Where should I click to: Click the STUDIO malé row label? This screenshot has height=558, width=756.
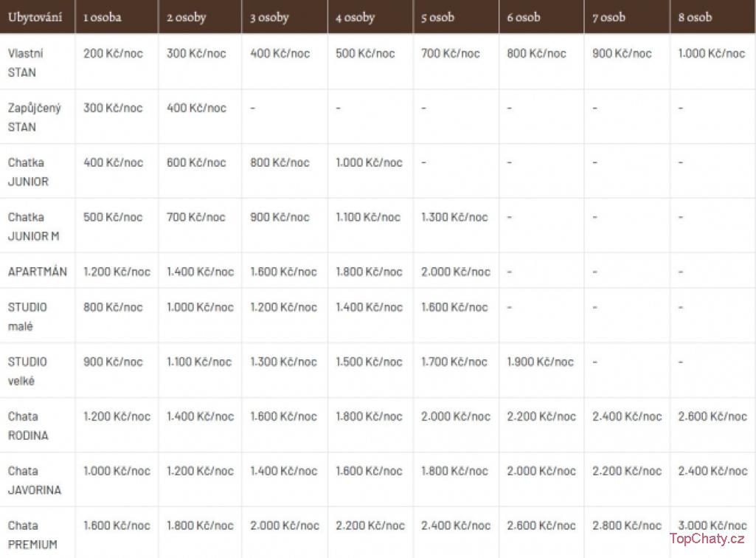tap(27, 317)
